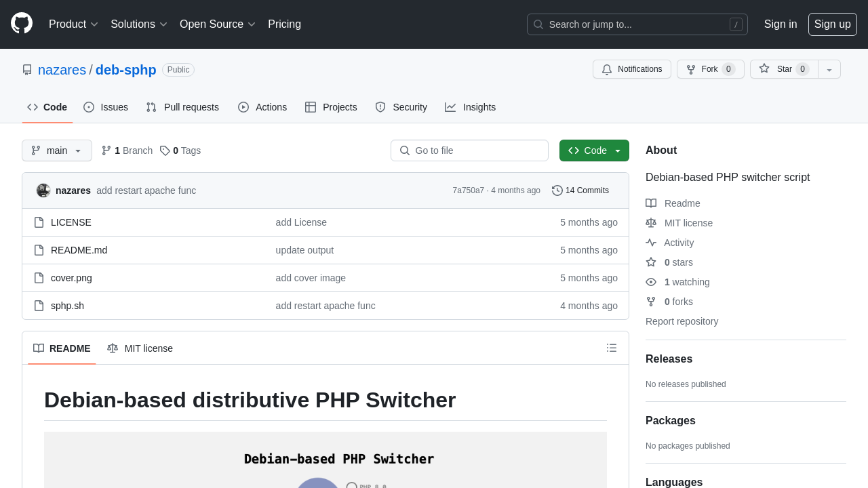Click the file icon beside cover.png

point(39,278)
